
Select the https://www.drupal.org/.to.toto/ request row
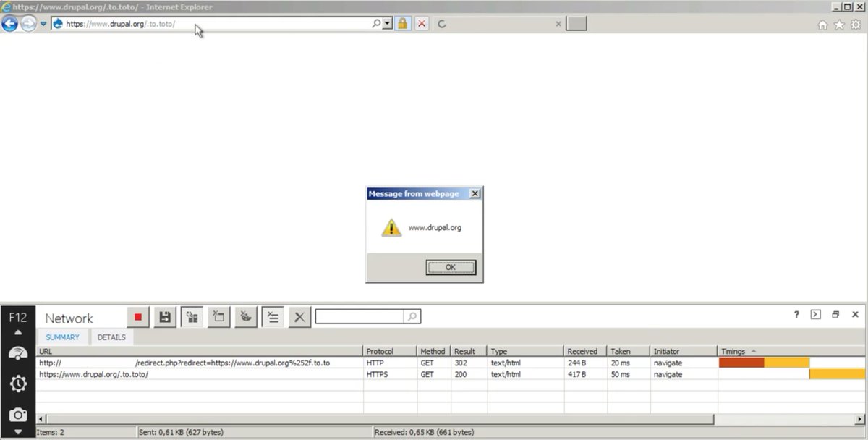coord(451,374)
